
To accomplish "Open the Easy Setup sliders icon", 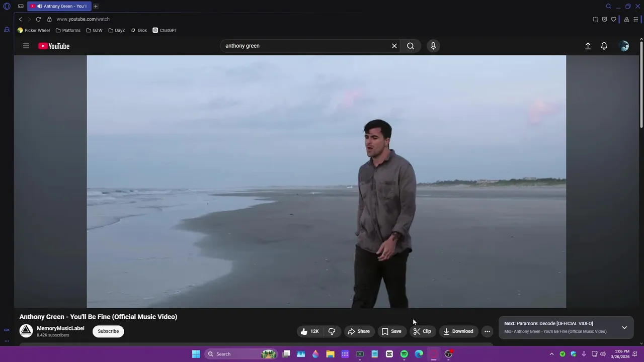I will [635, 19].
